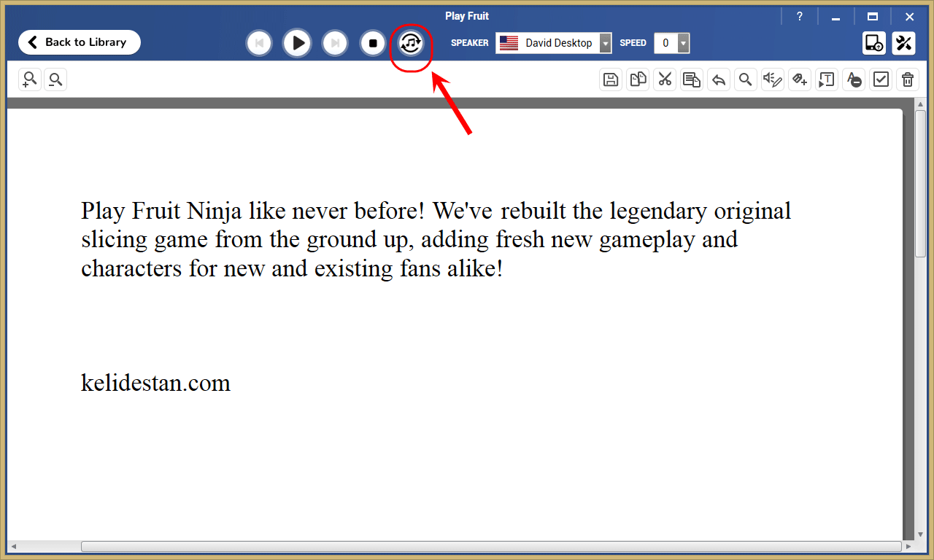Skip to the next sentence

(335, 43)
